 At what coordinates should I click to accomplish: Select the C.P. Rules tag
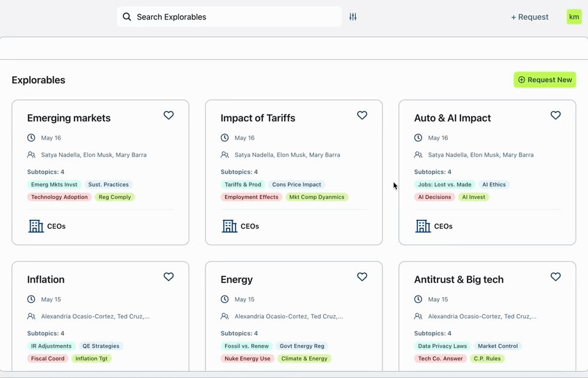(487, 359)
